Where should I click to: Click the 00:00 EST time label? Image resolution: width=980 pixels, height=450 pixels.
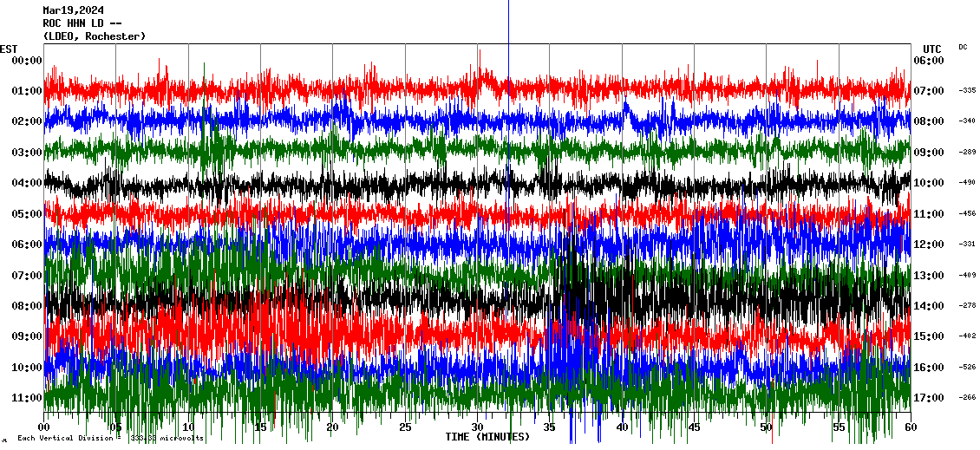[26, 61]
